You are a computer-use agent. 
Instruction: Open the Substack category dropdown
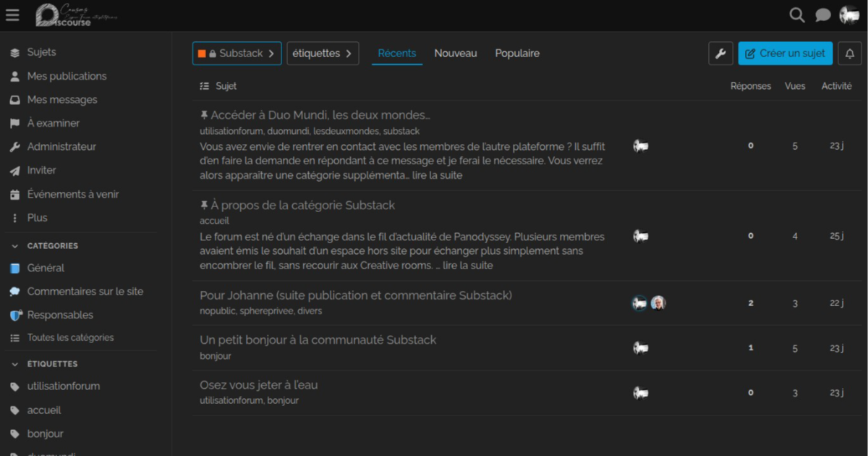237,54
